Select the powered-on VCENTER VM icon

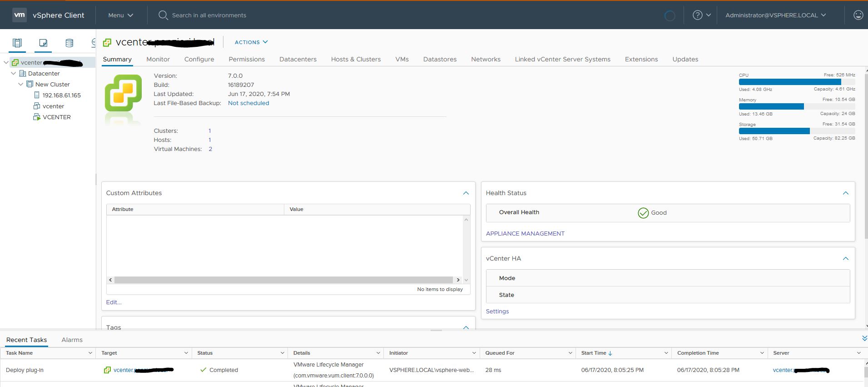pyautogui.click(x=37, y=117)
